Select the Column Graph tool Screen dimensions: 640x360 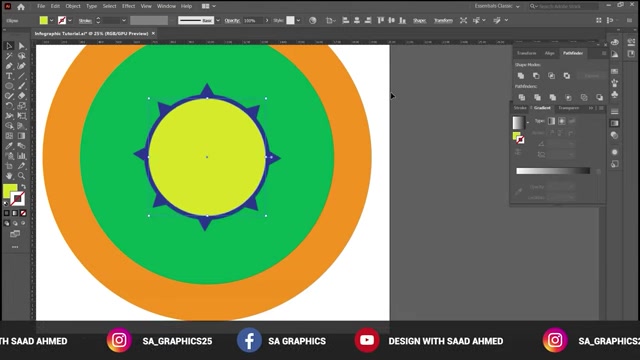point(21,156)
